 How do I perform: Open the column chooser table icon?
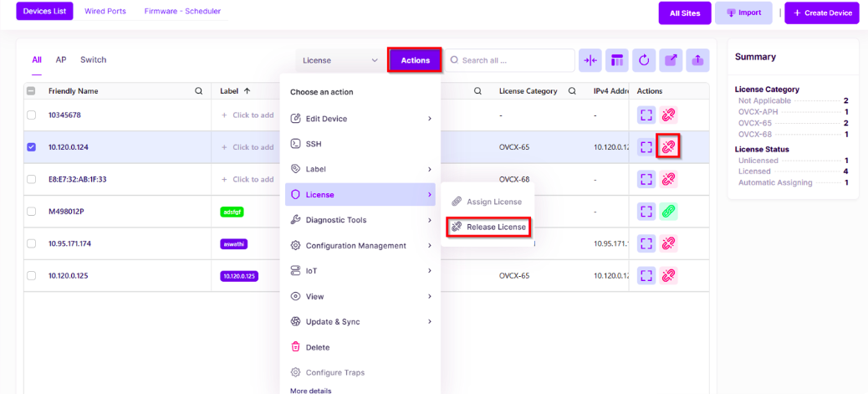click(x=616, y=60)
